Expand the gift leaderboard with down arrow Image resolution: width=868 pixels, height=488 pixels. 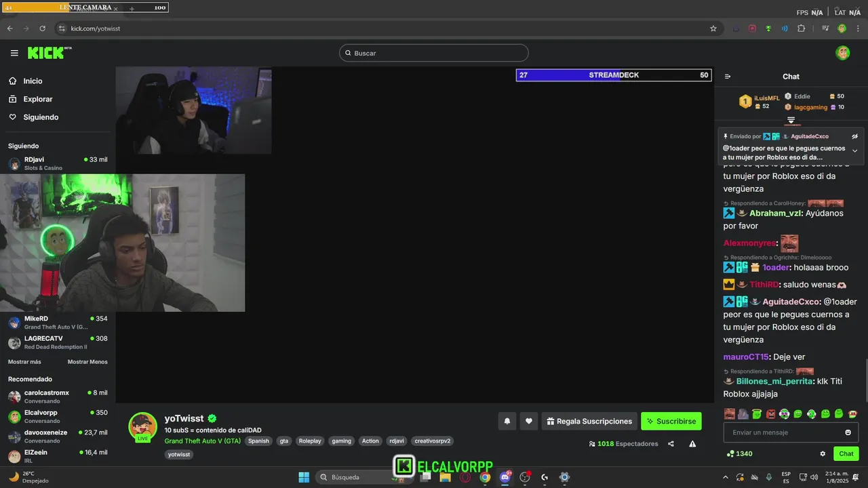[x=791, y=120]
